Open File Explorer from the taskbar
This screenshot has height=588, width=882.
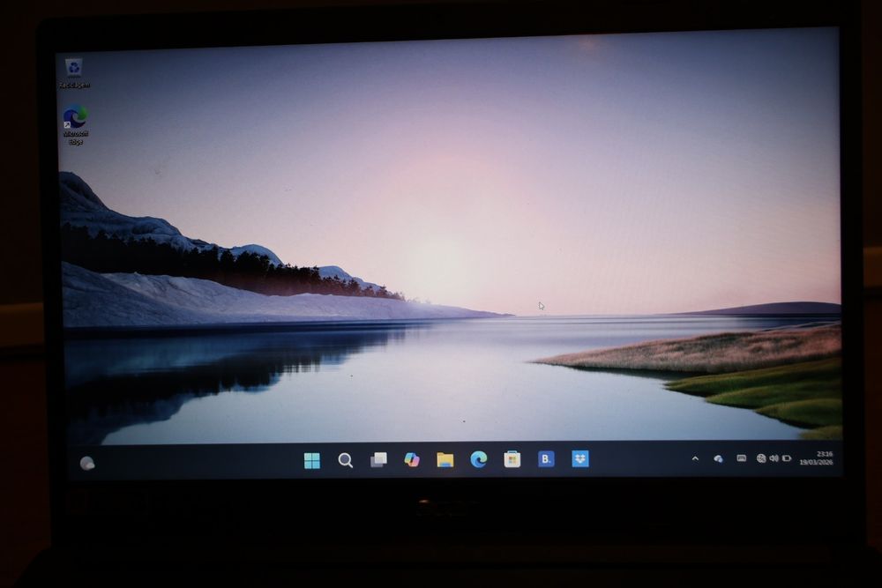point(445,459)
